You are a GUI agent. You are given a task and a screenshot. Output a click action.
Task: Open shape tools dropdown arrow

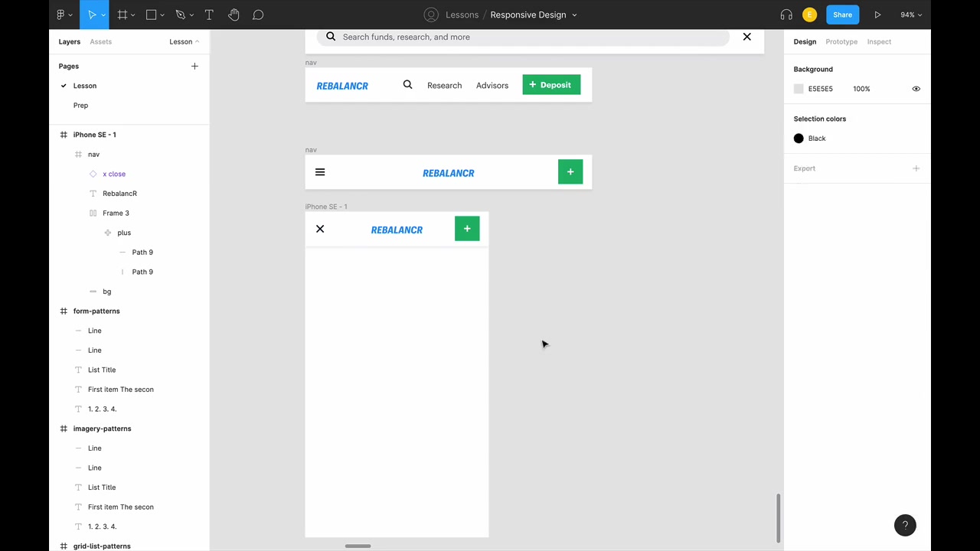162,15
